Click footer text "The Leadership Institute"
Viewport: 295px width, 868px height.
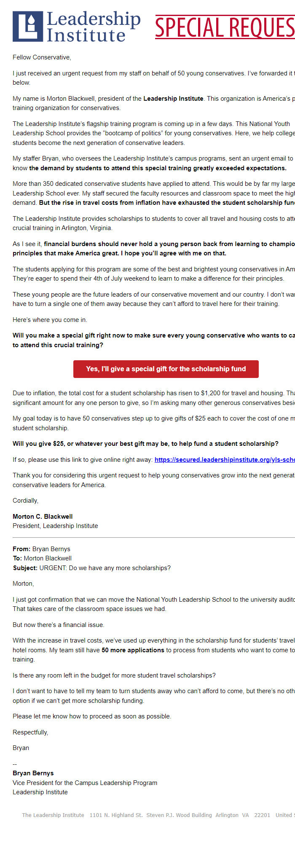point(53,815)
